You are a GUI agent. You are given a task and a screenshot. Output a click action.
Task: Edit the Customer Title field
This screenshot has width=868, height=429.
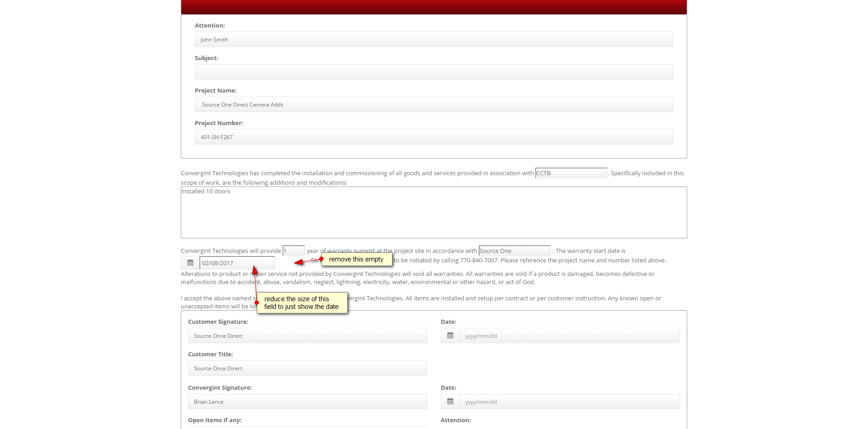(307, 368)
